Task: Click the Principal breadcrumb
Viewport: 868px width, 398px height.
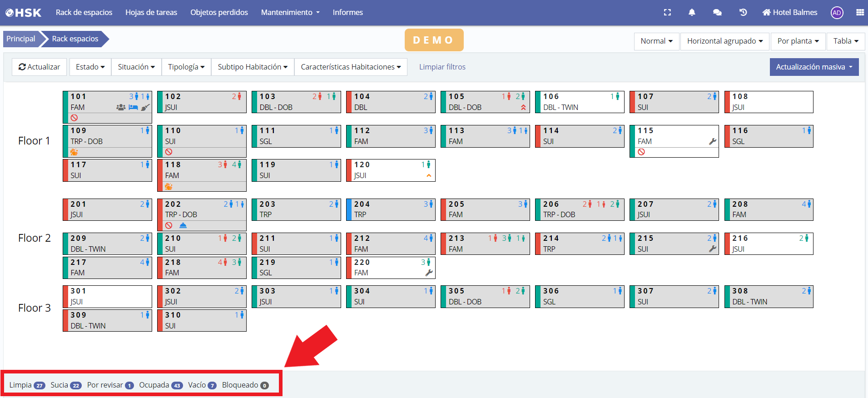Action: coord(21,39)
